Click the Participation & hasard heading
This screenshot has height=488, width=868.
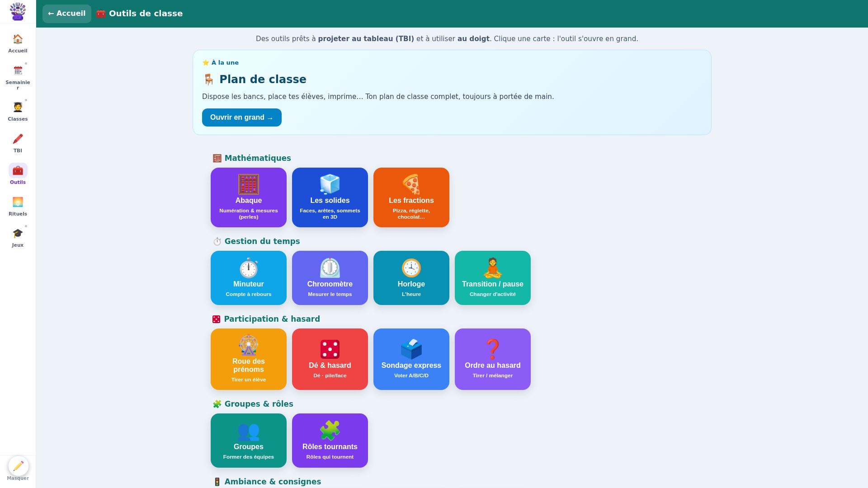pos(272,319)
